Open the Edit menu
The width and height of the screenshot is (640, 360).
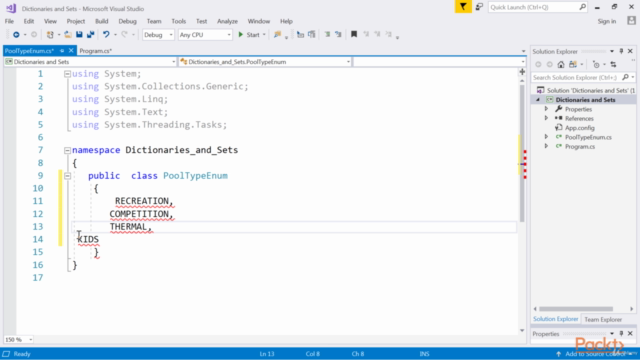tap(29, 21)
